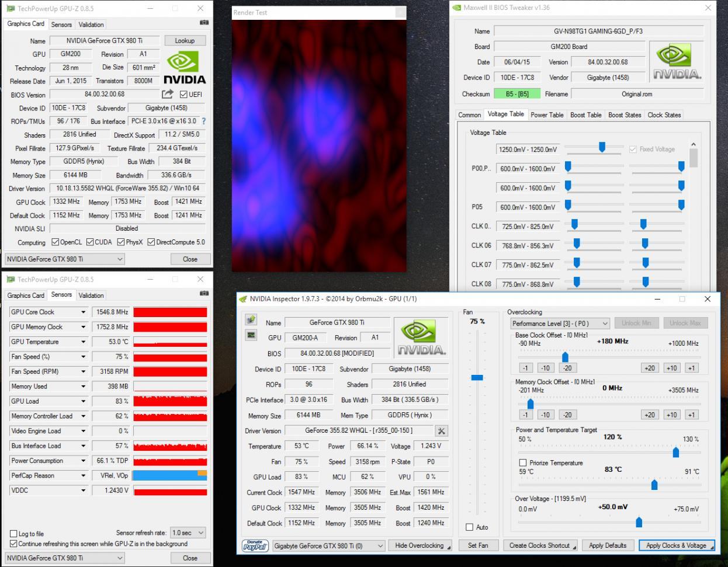Switch to Common tab in BIOS Tweaker
728x567 pixels.
[469, 115]
